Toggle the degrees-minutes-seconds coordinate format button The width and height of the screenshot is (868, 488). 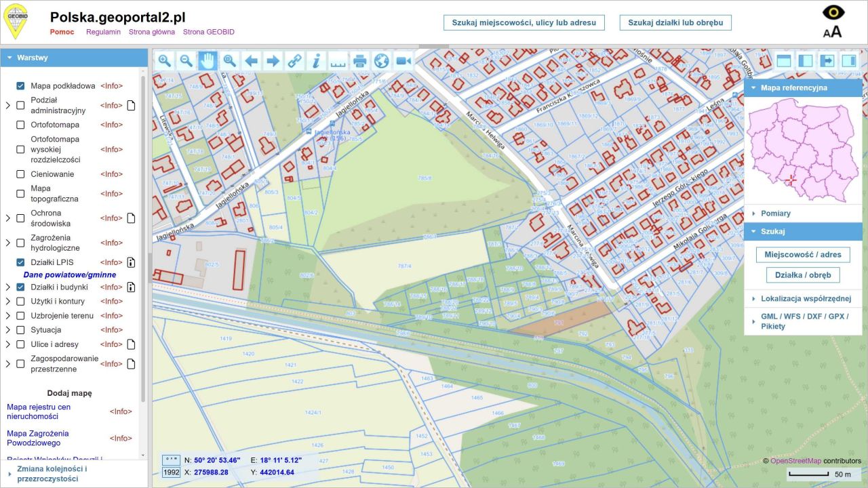pos(171,460)
